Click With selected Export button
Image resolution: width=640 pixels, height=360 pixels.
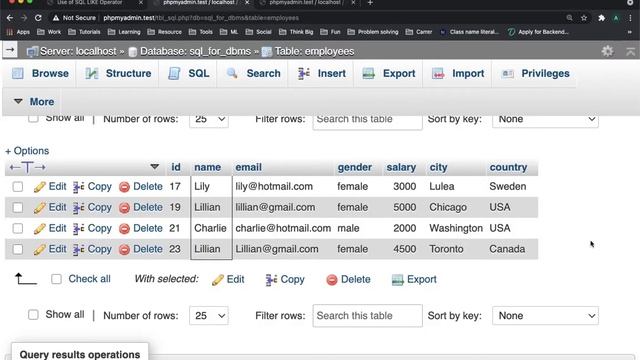click(x=414, y=280)
